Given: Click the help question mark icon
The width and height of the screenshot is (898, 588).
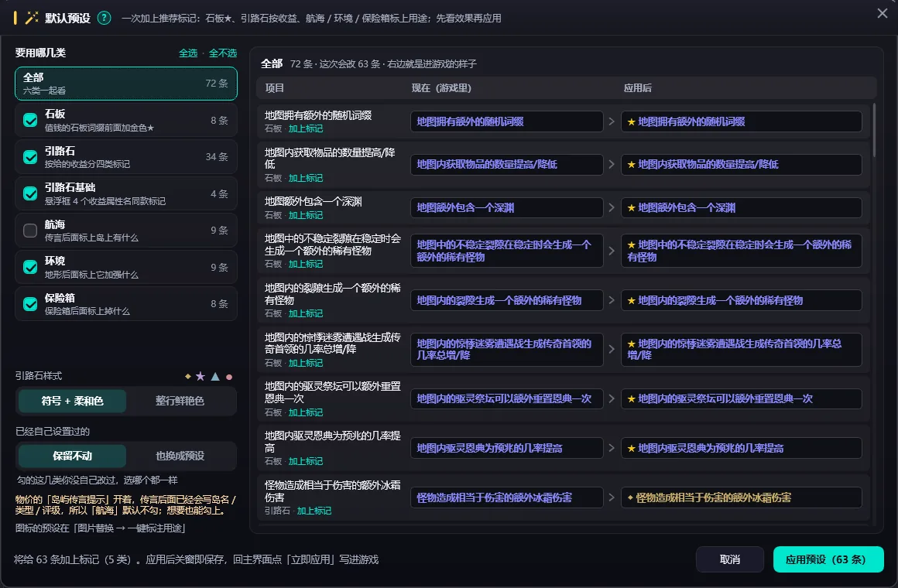Looking at the screenshot, I should (x=104, y=18).
